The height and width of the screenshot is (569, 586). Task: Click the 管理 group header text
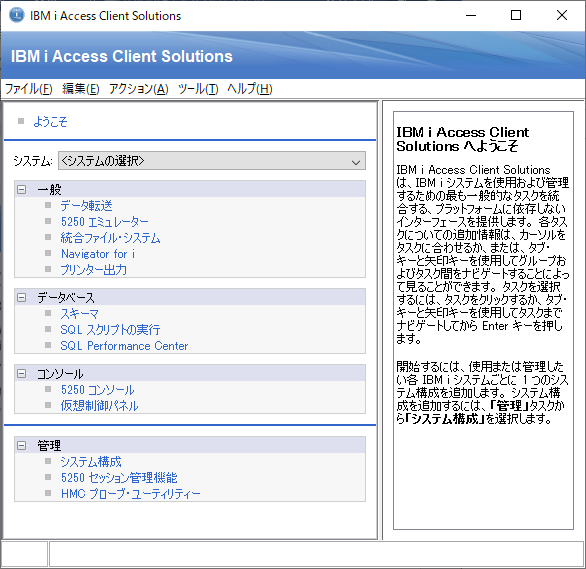tap(49, 445)
